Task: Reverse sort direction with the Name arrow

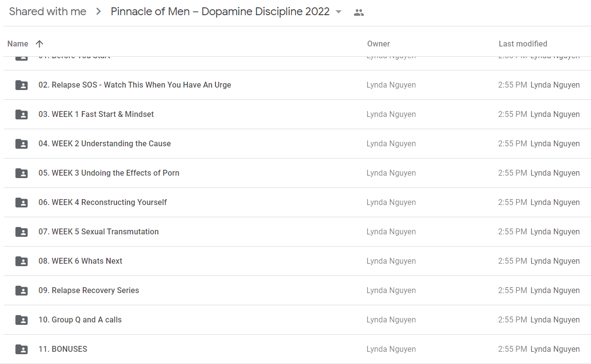Action: [x=40, y=44]
